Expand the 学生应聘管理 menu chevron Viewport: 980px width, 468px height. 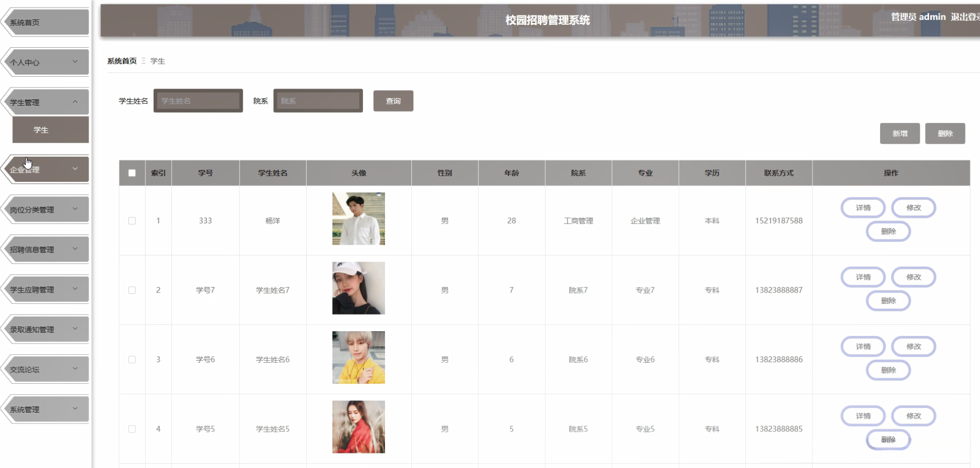75,289
